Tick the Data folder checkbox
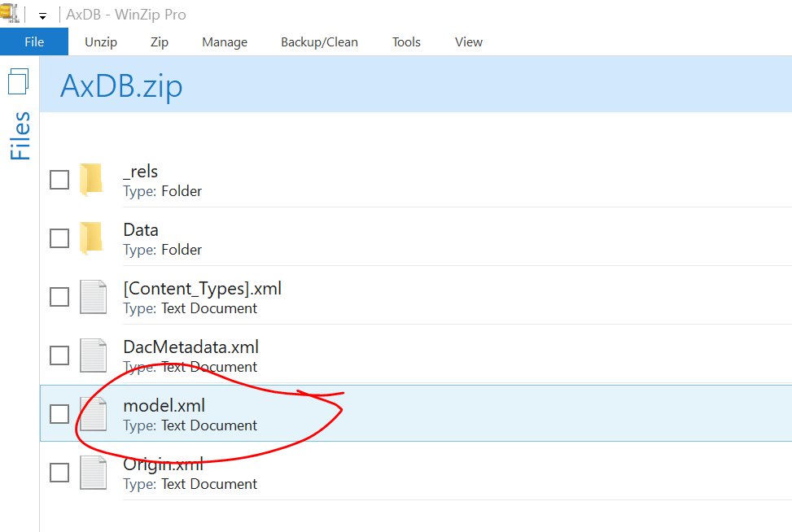The image size is (792, 532). pos(59,238)
